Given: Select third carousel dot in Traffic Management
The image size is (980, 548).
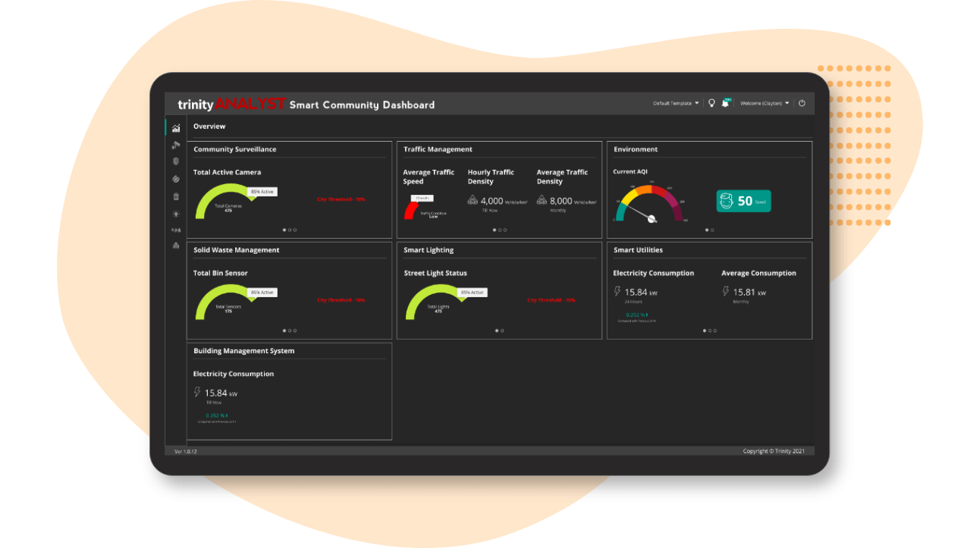Looking at the screenshot, I should point(505,230).
